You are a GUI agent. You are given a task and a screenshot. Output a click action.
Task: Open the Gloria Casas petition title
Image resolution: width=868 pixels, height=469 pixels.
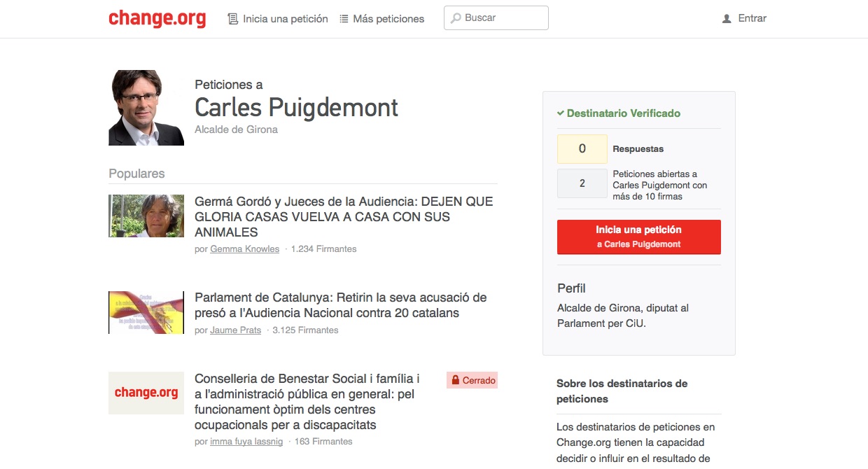[344, 217]
